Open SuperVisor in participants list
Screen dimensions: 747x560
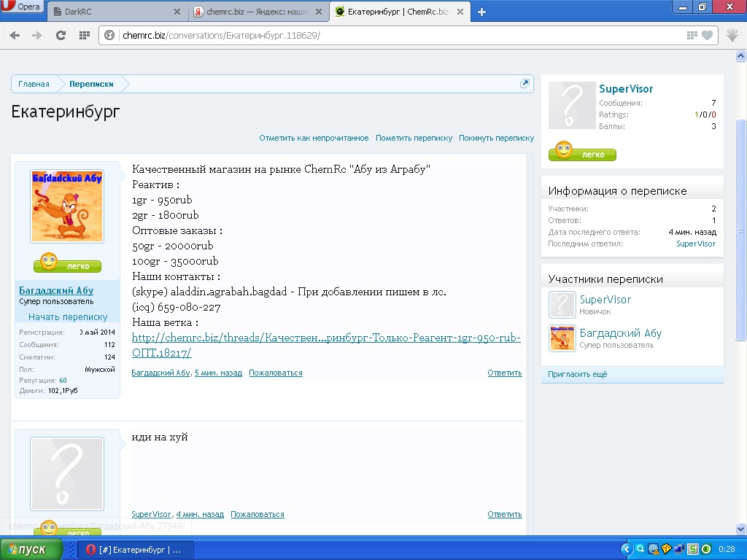pos(605,300)
